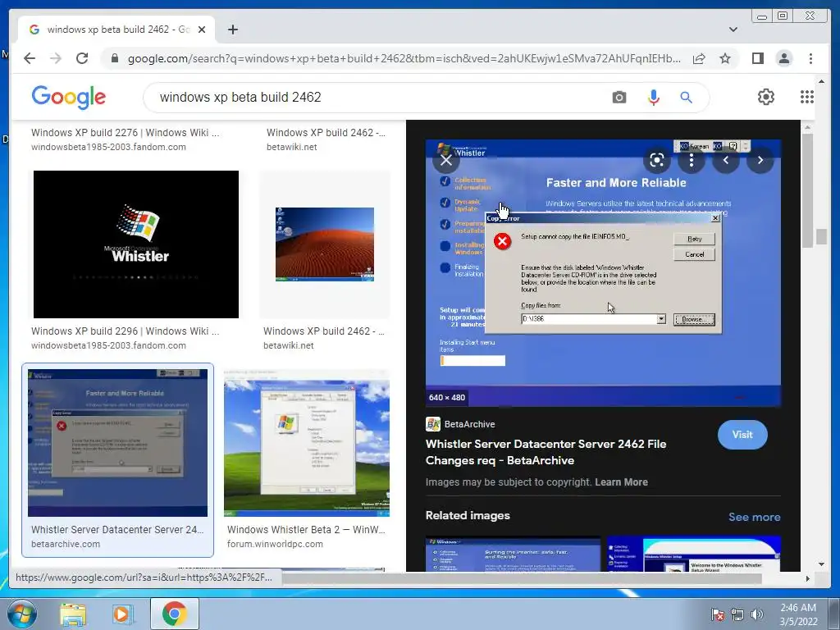The width and height of the screenshot is (840, 630).
Task: Open forum.winworldpc.com result caption
Action: pos(275,544)
